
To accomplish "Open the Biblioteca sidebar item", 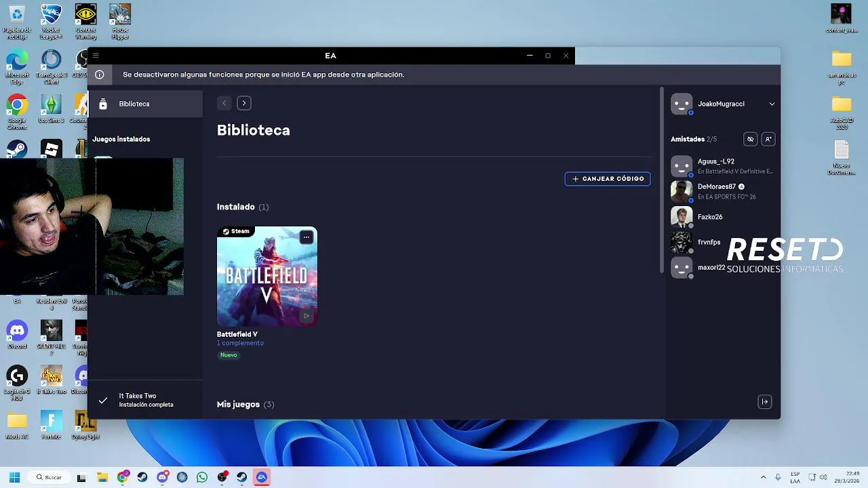I will coord(145,104).
